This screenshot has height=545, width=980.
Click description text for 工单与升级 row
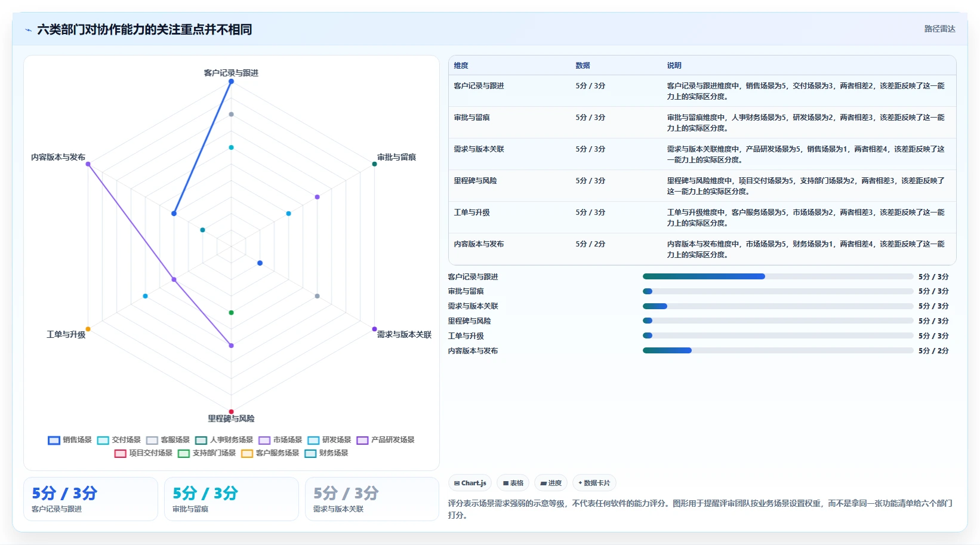tap(806, 218)
